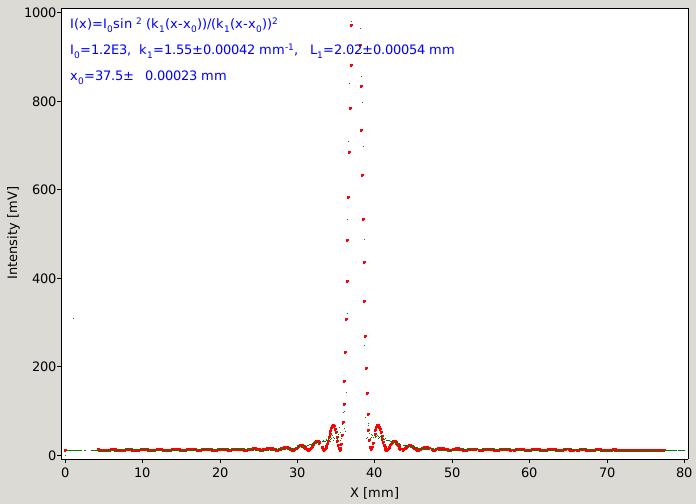Image resolution: width=696 pixels, height=504 pixels.
Task: Click the topmost red data point of central peak
Action: [351, 25]
